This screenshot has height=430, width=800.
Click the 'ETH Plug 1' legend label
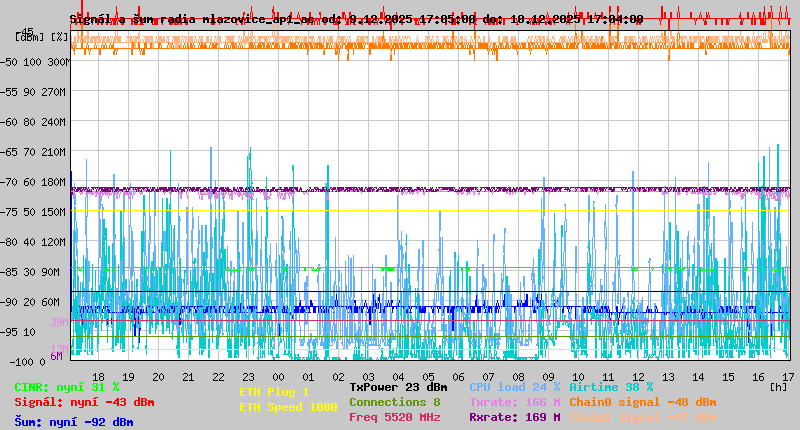coord(274,392)
